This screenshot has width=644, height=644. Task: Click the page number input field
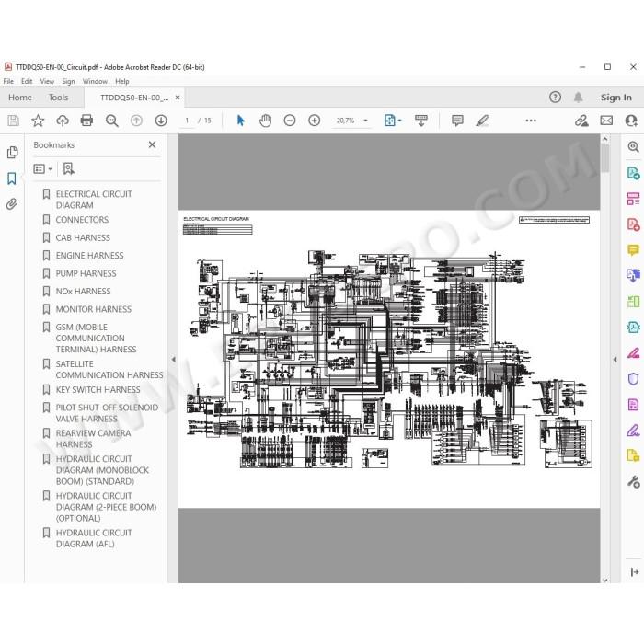point(188,121)
